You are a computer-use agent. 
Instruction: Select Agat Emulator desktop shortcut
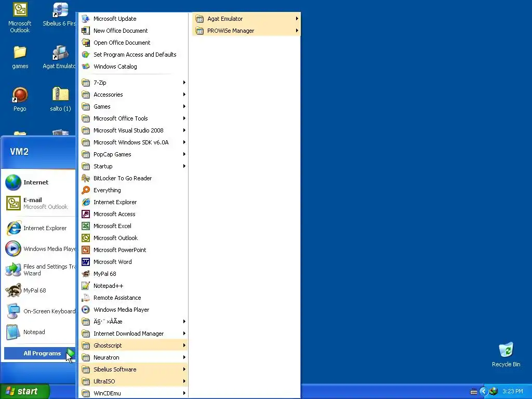[59, 57]
